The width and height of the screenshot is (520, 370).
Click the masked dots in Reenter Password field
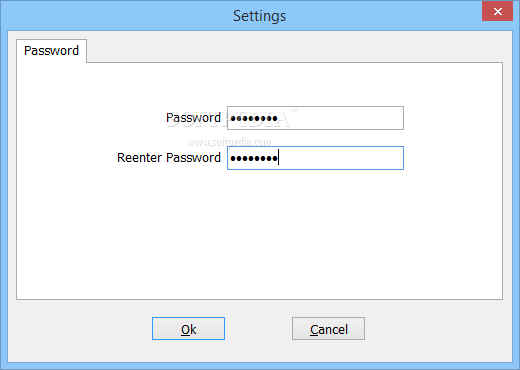[254, 158]
